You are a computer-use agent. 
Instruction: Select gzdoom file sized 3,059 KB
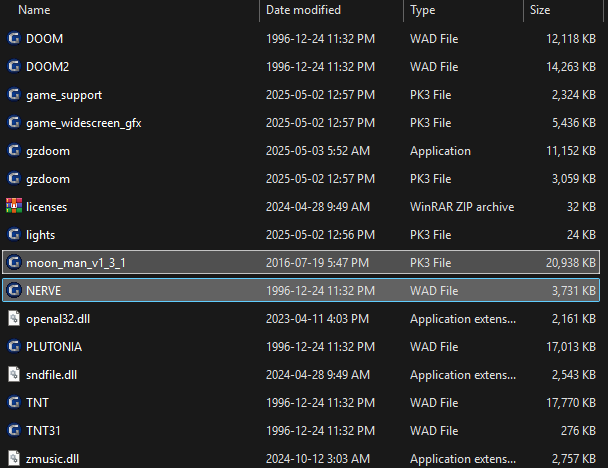click(x=48, y=179)
